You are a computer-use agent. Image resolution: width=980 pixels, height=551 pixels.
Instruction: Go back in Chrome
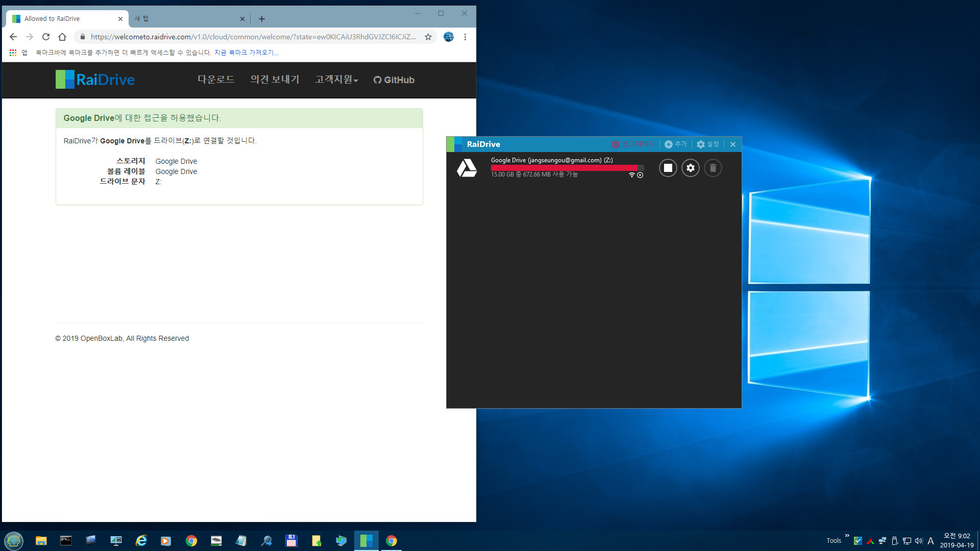13,37
